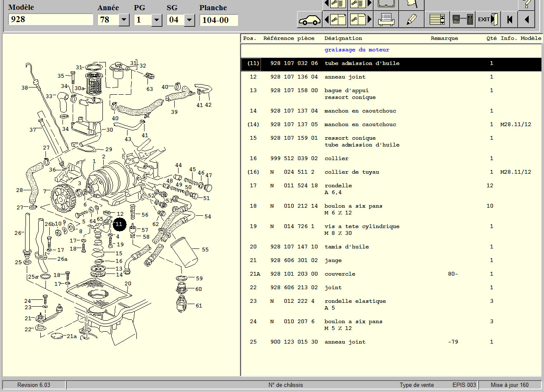Select hose callout 39 in the diagram
The width and height of the screenshot is (544, 392).
click(x=174, y=112)
